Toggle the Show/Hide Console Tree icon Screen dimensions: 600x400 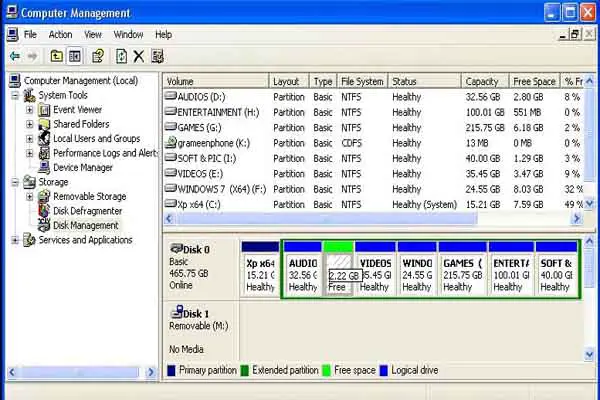75,56
